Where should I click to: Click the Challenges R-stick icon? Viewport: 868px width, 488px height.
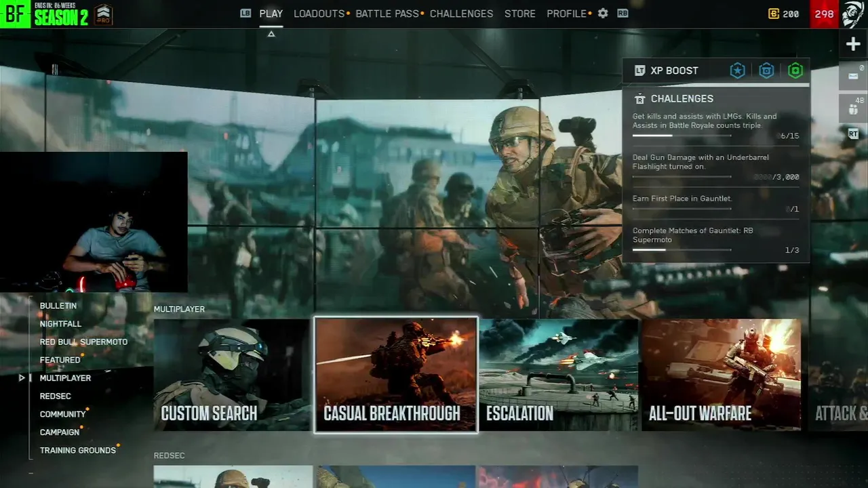(x=639, y=99)
